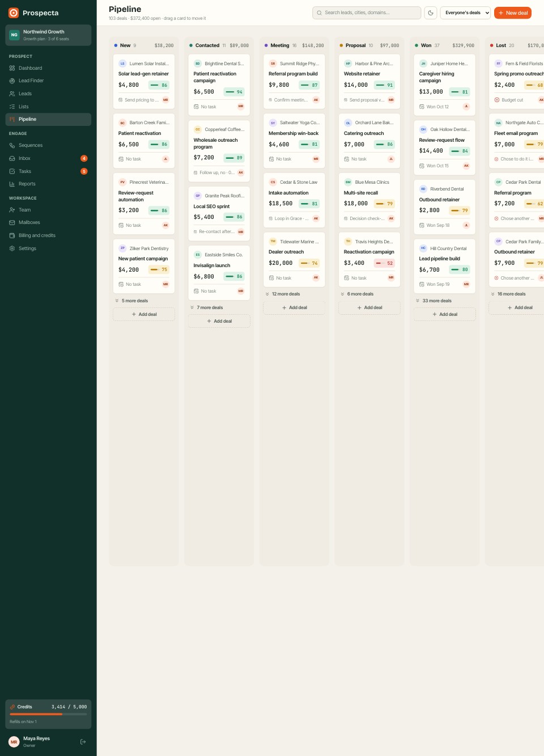The height and width of the screenshot is (756, 544).
Task: Click the Reports chart icon
Action: click(x=12, y=184)
